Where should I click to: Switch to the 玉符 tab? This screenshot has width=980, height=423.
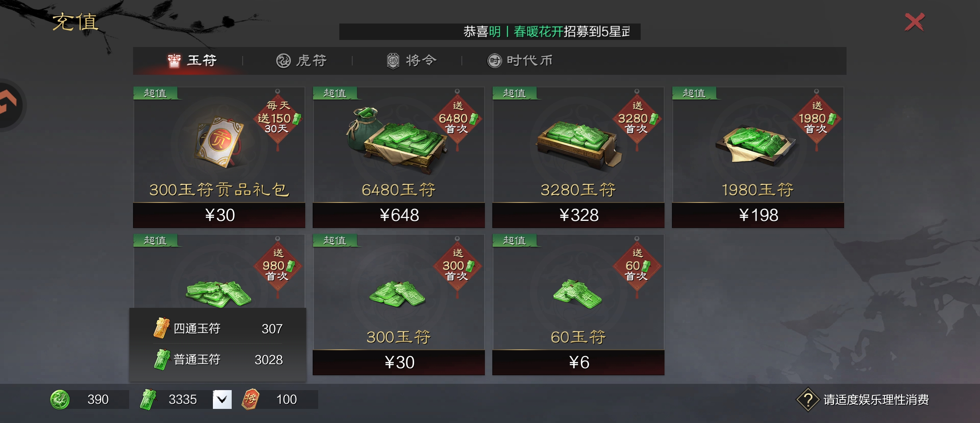(x=192, y=61)
